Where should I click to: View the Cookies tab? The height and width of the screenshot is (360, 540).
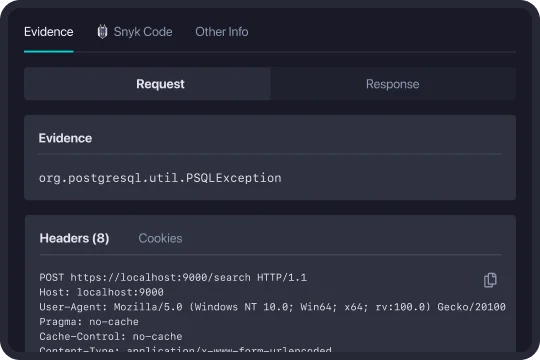pyautogui.click(x=160, y=238)
